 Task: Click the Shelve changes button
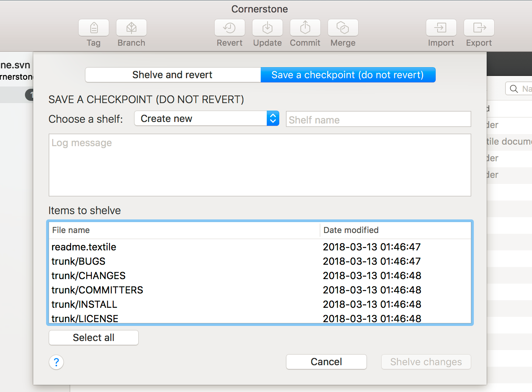(426, 362)
